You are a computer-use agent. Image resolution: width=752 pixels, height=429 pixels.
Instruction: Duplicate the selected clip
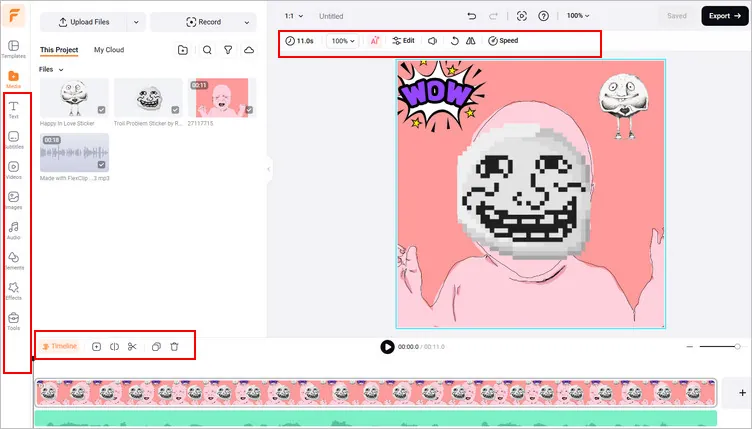pos(156,347)
